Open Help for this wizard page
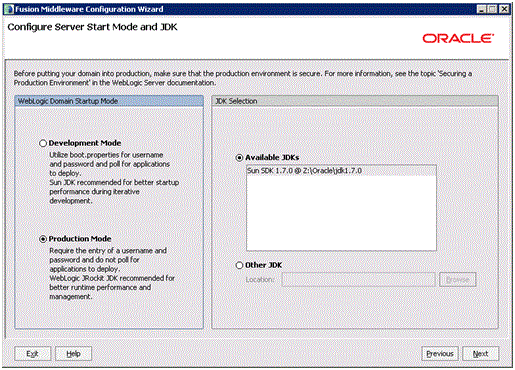515x370 pixels. coord(73,354)
